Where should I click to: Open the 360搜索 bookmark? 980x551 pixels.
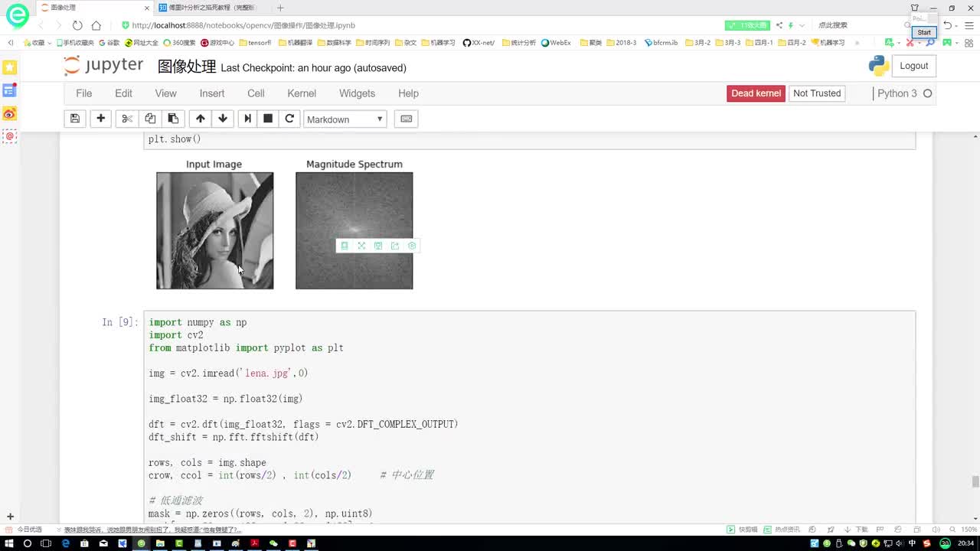[178, 43]
